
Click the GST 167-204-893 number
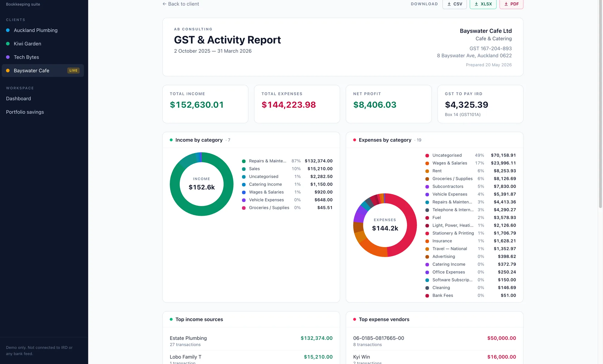coord(491,49)
